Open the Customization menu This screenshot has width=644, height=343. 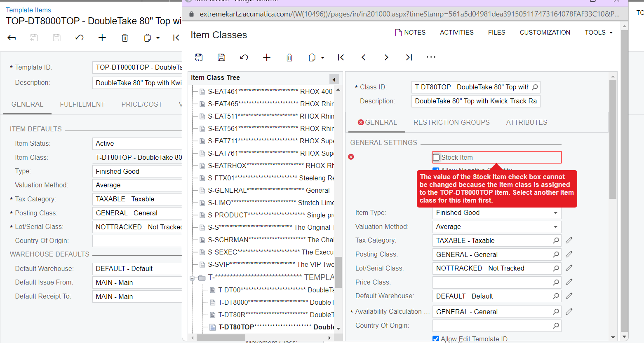tap(545, 33)
